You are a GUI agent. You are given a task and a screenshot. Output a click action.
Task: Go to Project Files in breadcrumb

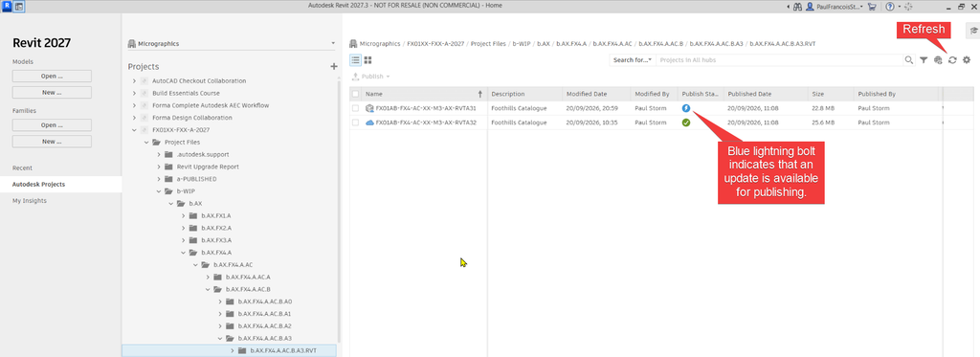[489, 44]
